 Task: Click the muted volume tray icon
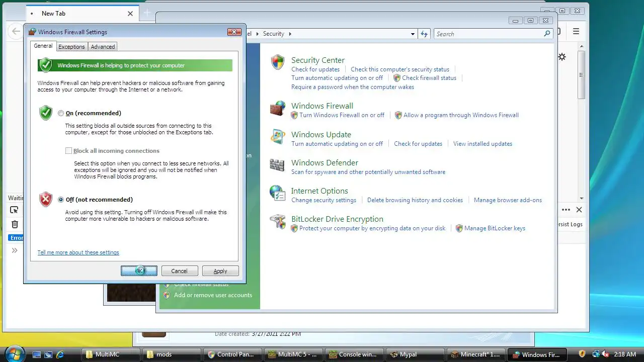(x=604, y=354)
